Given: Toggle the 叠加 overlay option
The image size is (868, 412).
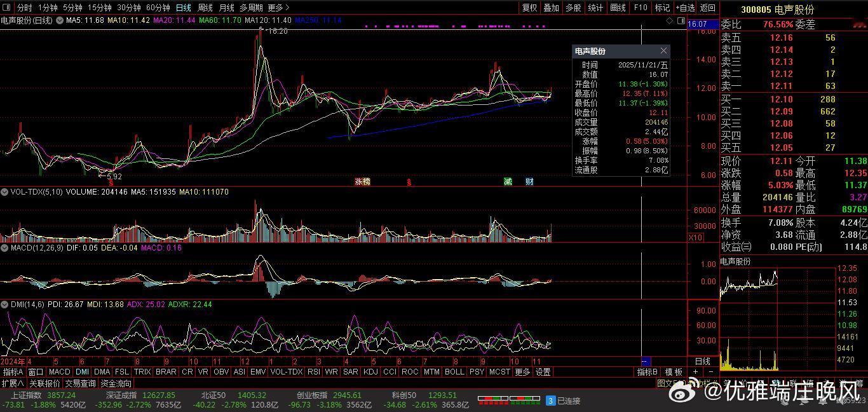Looking at the screenshot, I should point(551,8).
